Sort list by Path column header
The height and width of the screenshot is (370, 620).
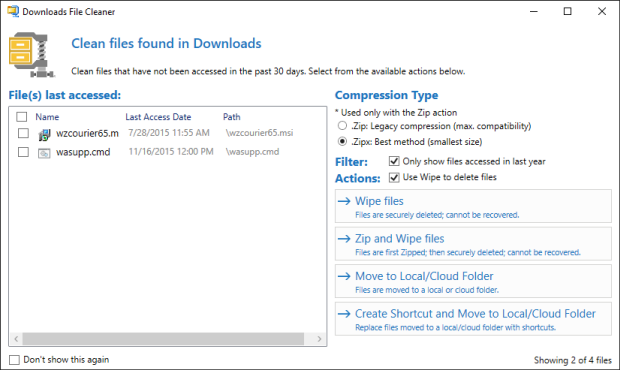click(232, 117)
